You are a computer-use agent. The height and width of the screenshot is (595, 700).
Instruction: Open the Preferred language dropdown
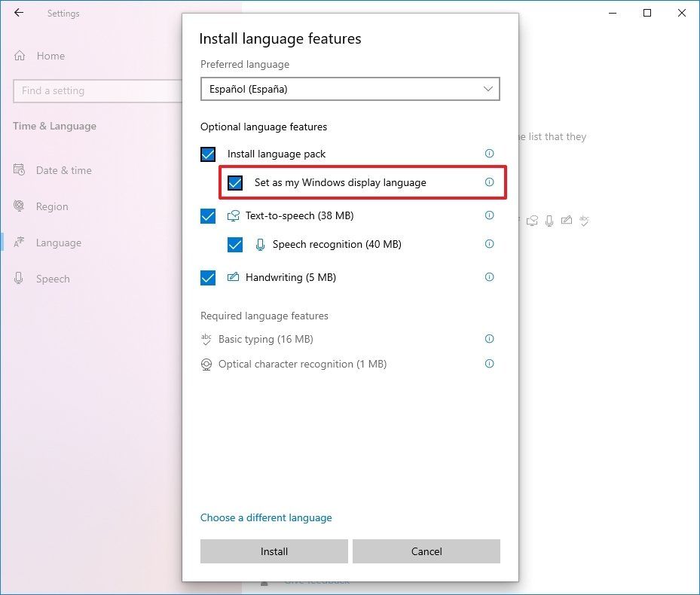pos(350,88)
